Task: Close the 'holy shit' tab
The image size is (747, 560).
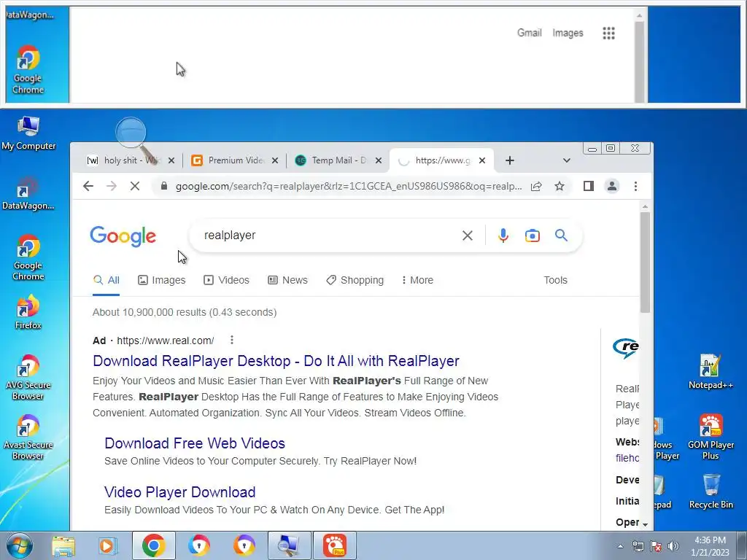Action: pos(171,160)
